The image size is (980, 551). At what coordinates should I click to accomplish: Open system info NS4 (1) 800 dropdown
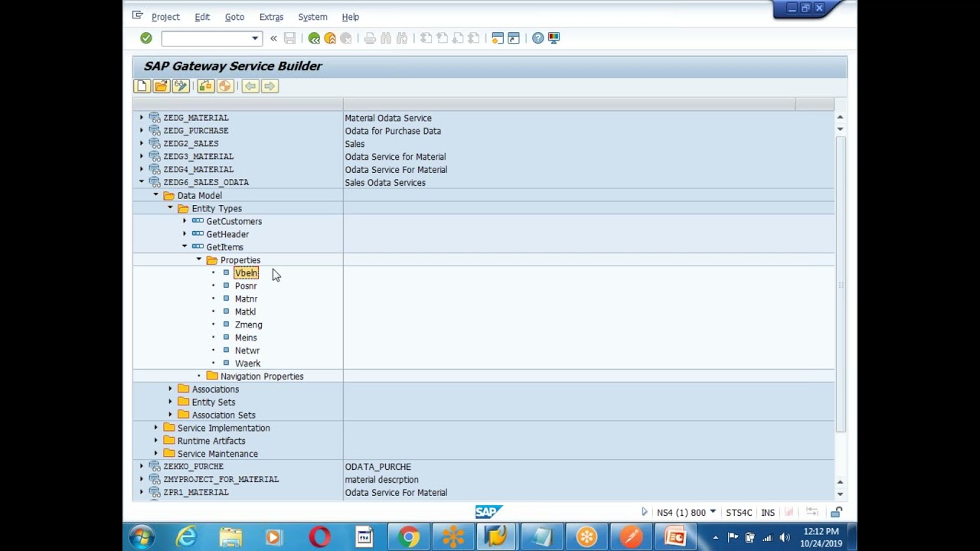(713, 512)
